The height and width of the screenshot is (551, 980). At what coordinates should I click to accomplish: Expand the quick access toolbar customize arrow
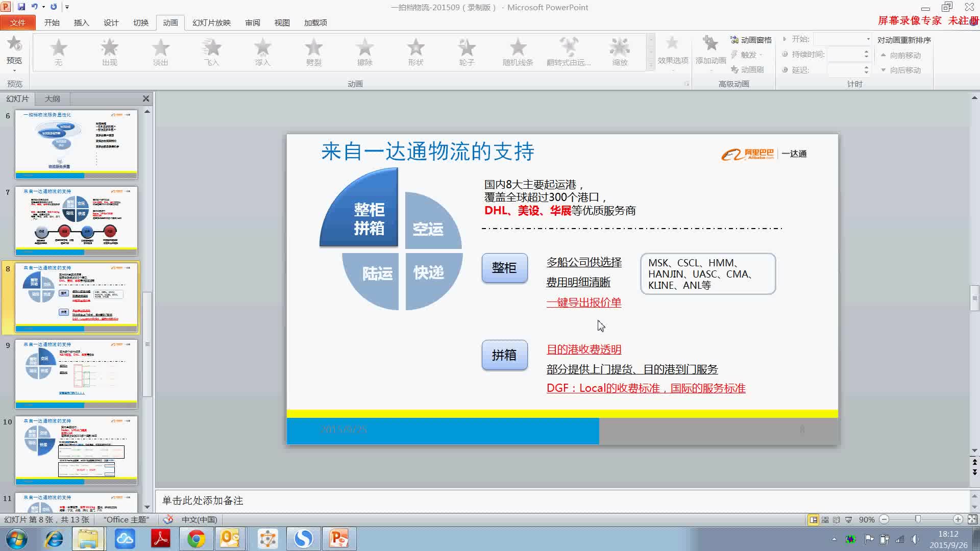(67, 7)
